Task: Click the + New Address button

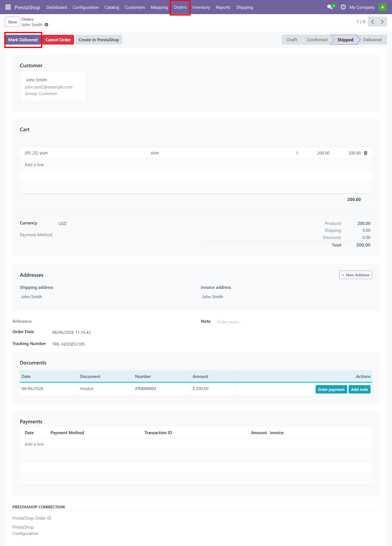Action: pos(355,275)
